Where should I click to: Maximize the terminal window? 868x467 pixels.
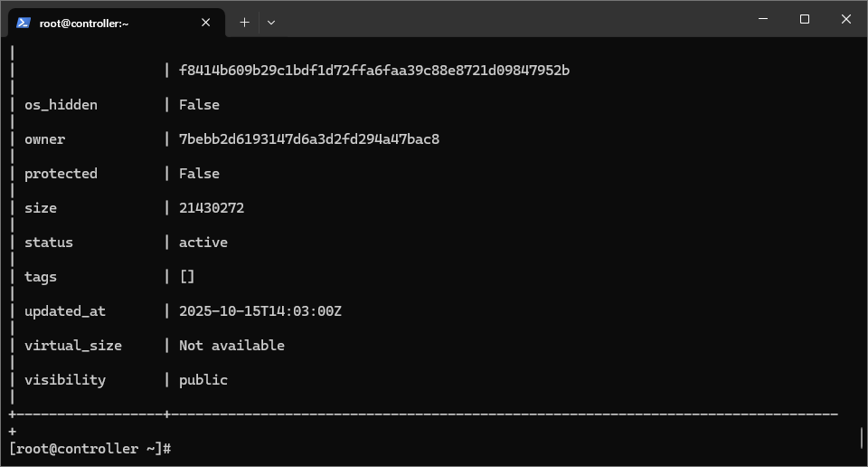pos(805,19)
